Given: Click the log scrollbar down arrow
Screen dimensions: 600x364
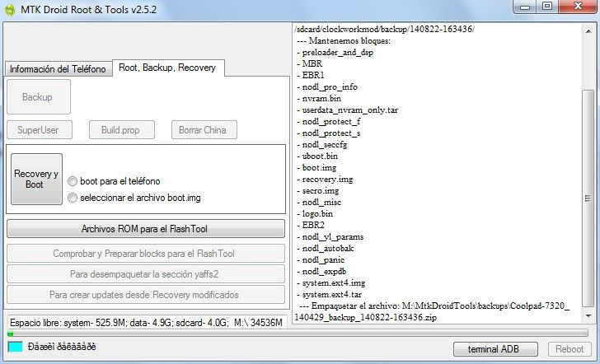Looking at the screenshot, I should tap(588, 316).
